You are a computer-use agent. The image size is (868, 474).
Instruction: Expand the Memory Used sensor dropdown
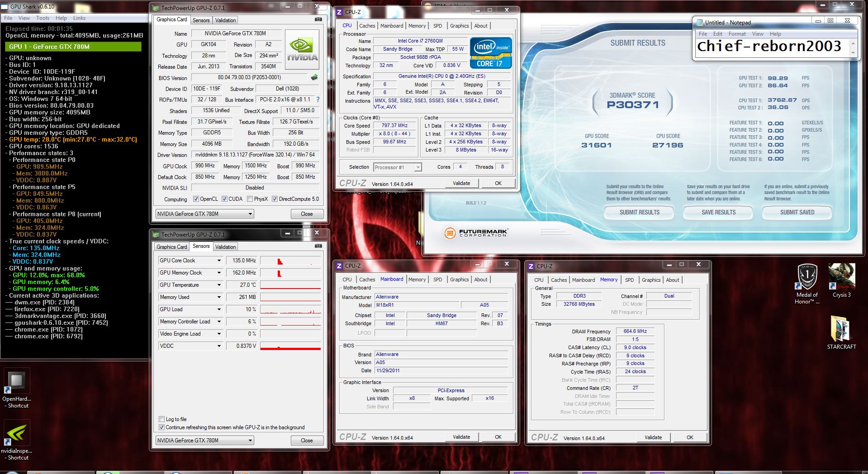[x=219, y=297]
